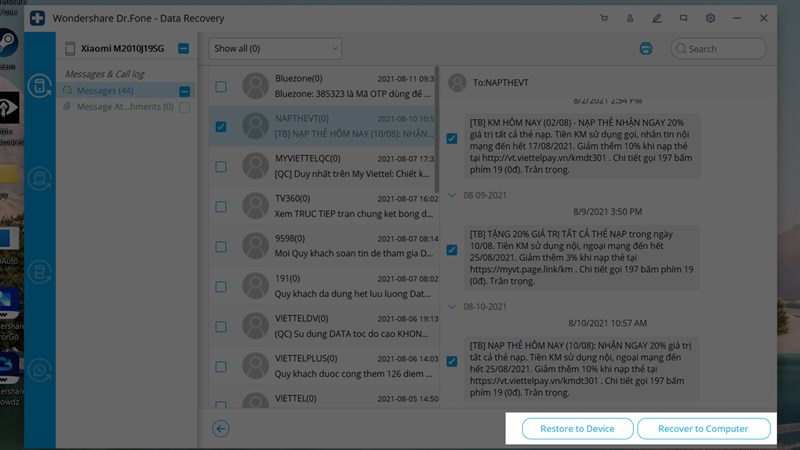
Task: Click Restore to Device button
Action: 577,429
